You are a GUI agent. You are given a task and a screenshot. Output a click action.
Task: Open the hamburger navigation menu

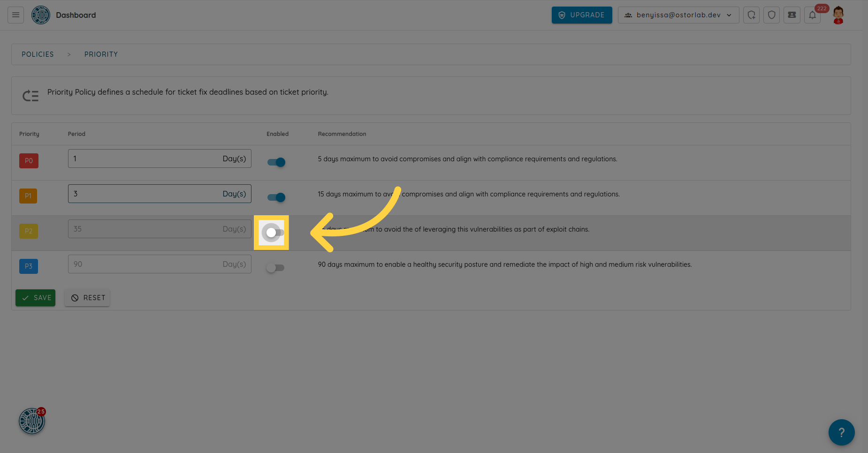point(15,15)
